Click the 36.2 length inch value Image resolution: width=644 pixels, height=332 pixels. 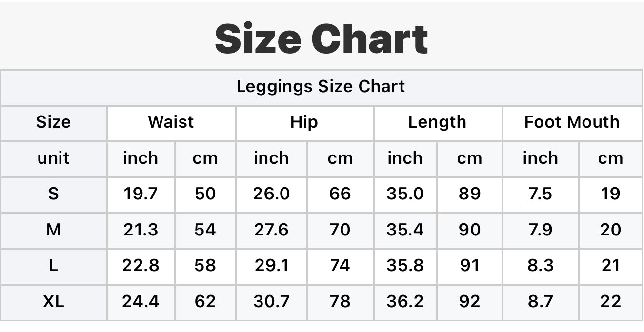point(405,302)
